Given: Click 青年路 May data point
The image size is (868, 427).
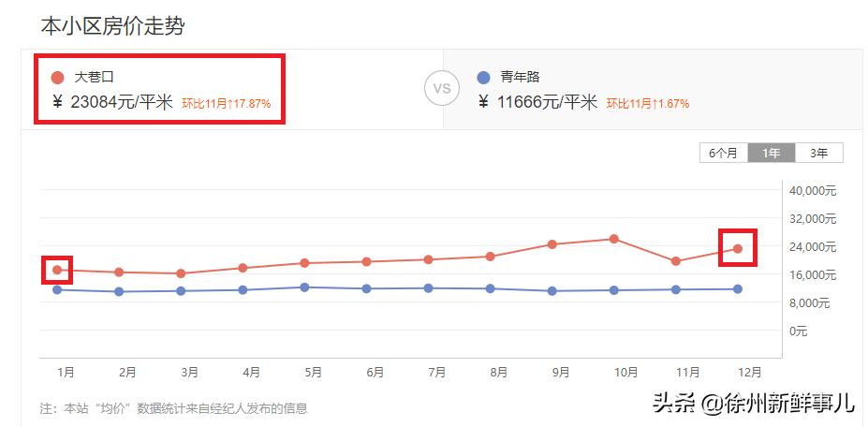Looking at the screenshot, I should (x=305, y=287).
